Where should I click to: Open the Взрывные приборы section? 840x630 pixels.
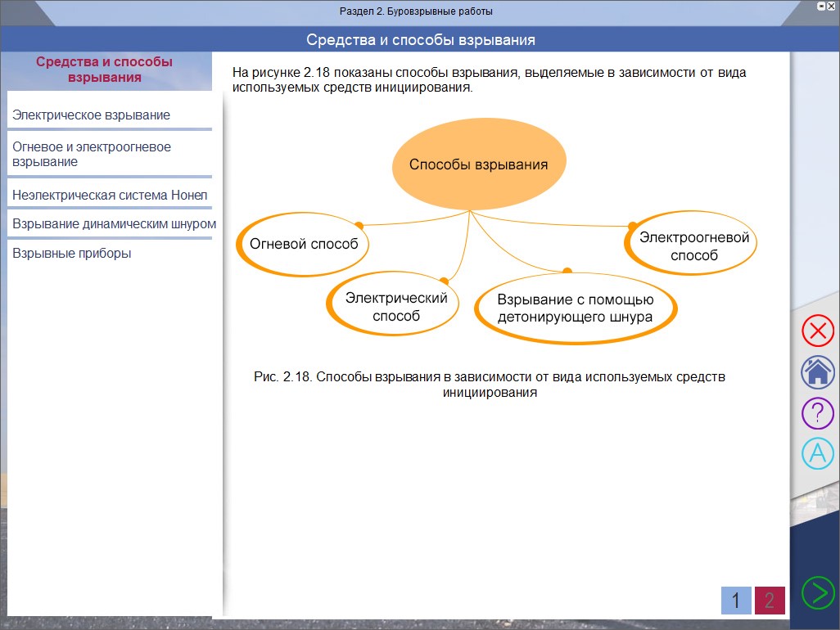pyautogui.click(x=72, y=254)
